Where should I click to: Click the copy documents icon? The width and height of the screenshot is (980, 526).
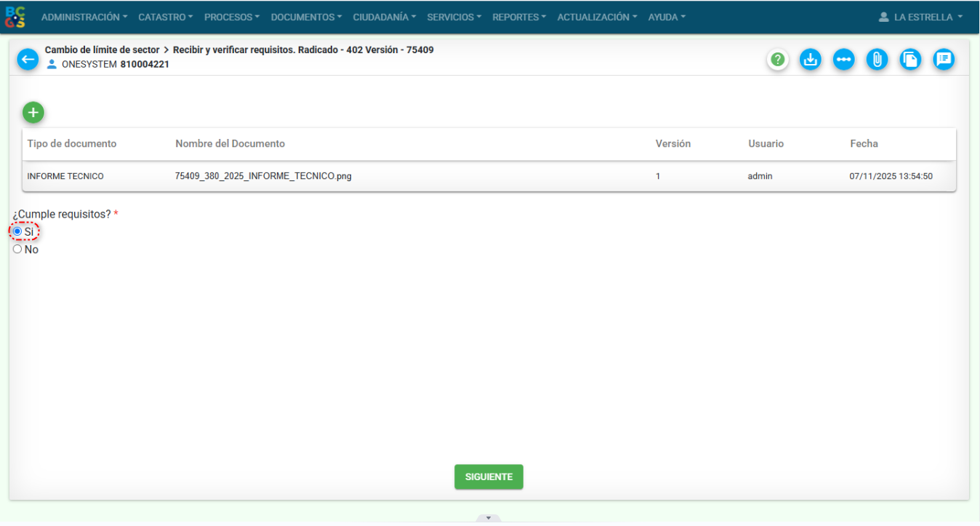click(910, 60)
